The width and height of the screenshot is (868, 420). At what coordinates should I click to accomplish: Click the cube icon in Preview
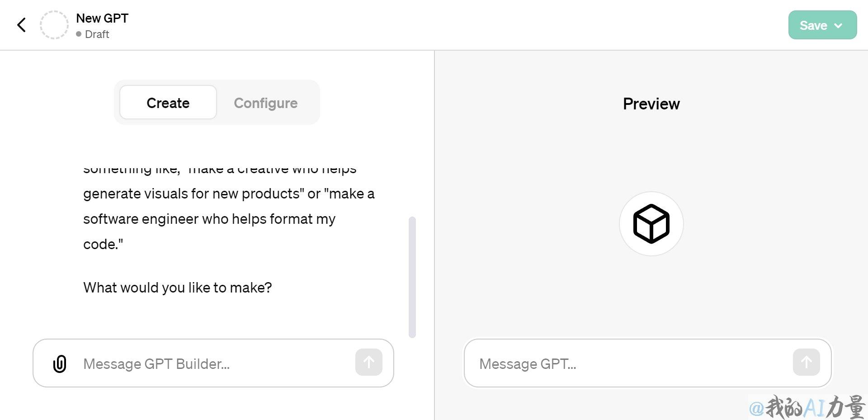(651, 224)
